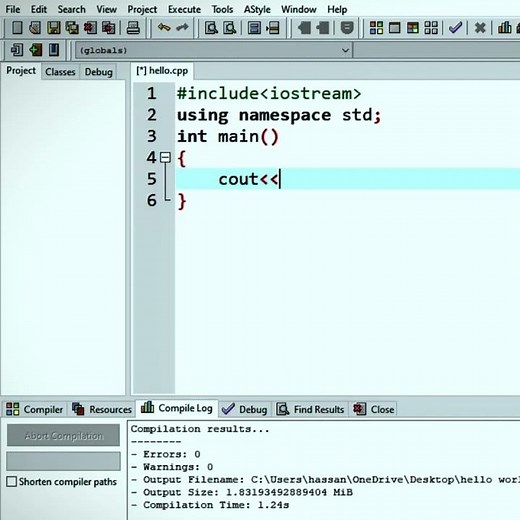Stop execution with the X icon

(x=480, y=28)
